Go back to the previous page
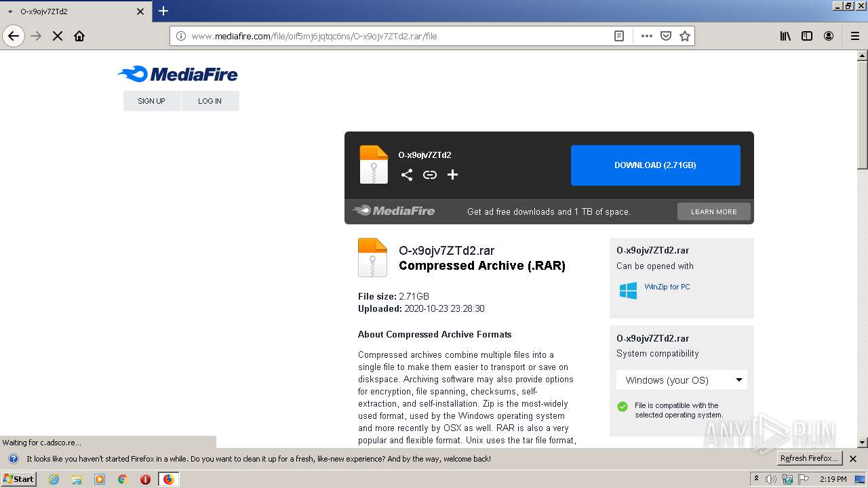868x488 pixels. pos(14,36)
